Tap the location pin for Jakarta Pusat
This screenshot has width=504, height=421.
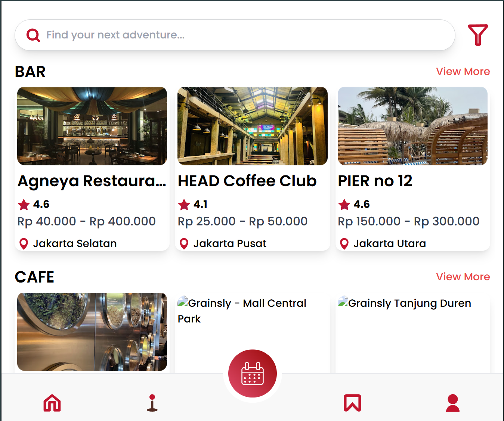coord(184,244)
